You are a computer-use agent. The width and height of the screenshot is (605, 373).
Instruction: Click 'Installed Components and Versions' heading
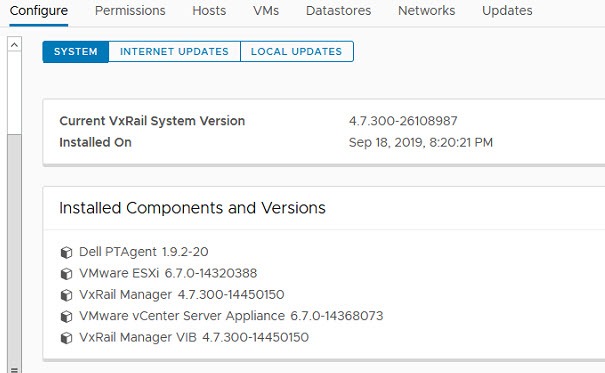pos(192,208)
